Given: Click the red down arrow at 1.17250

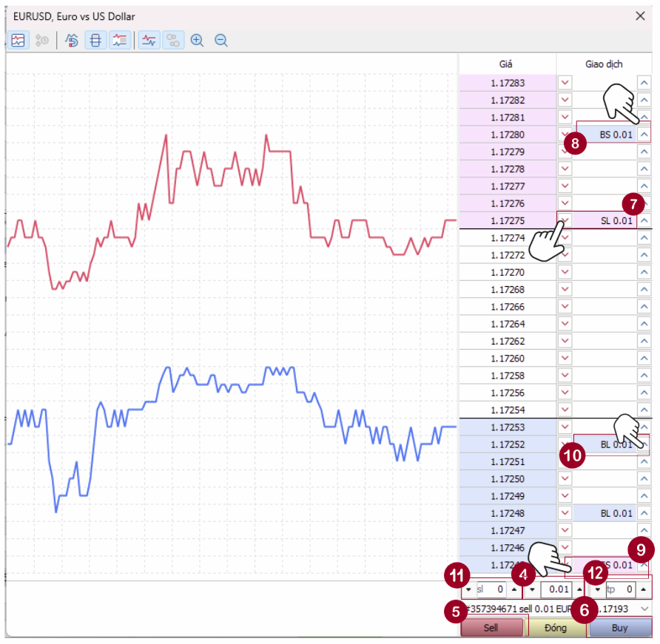Looking at the screenshot, I should point(565,479).
